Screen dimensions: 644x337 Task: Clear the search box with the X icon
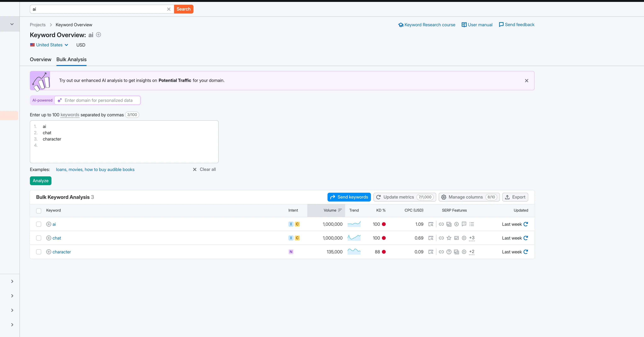pos(169,9)
